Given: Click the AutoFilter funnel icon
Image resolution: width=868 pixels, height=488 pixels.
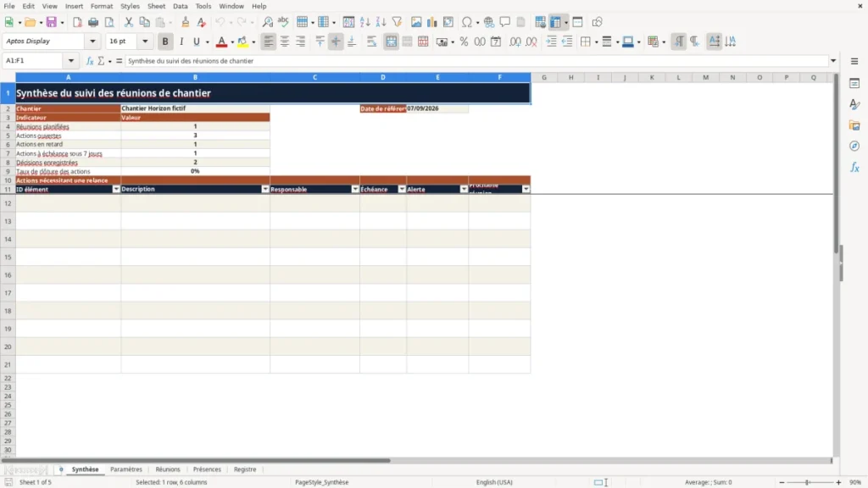Looking at the screenshot, I should [x=397, y=22].
